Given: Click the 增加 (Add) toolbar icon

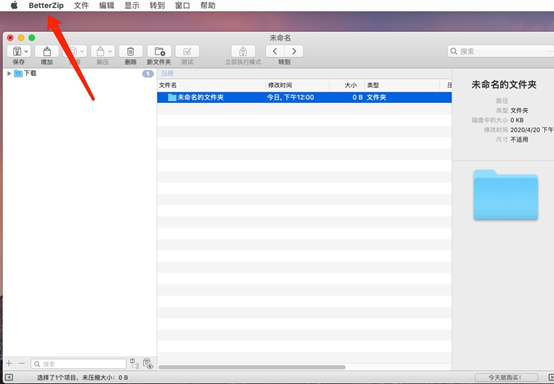Looking at the screenshot, I should 47,52.
